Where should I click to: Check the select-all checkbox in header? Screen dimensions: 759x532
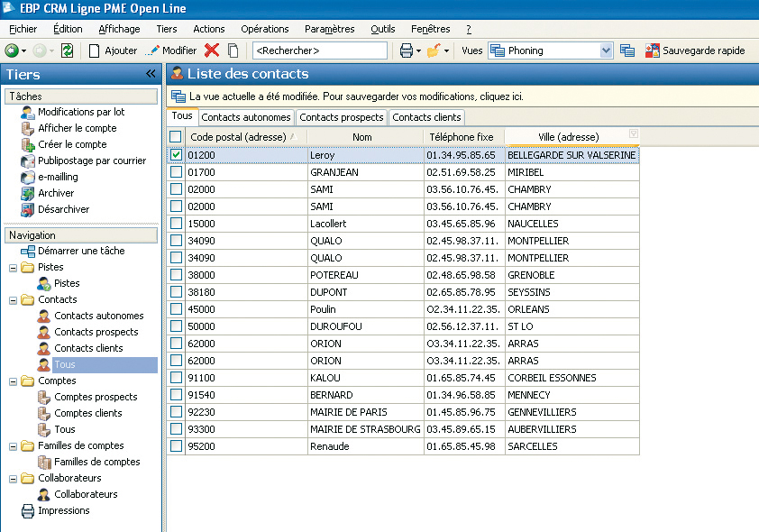[x=176, y=137]
